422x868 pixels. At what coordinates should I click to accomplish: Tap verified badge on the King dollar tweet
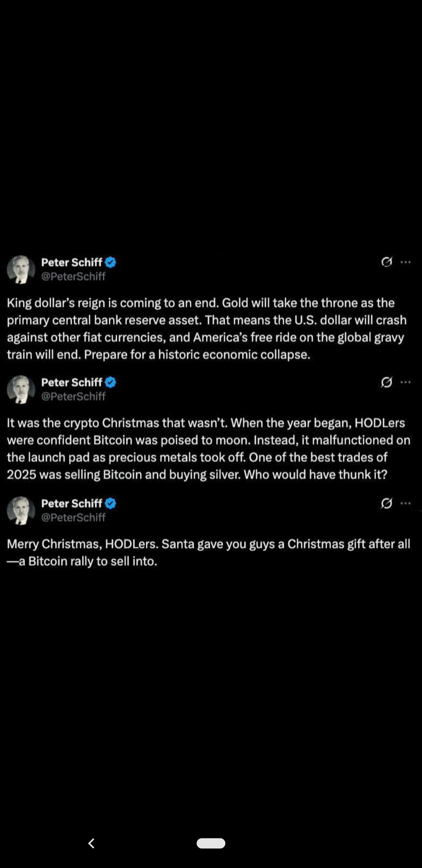pos(110,262)
